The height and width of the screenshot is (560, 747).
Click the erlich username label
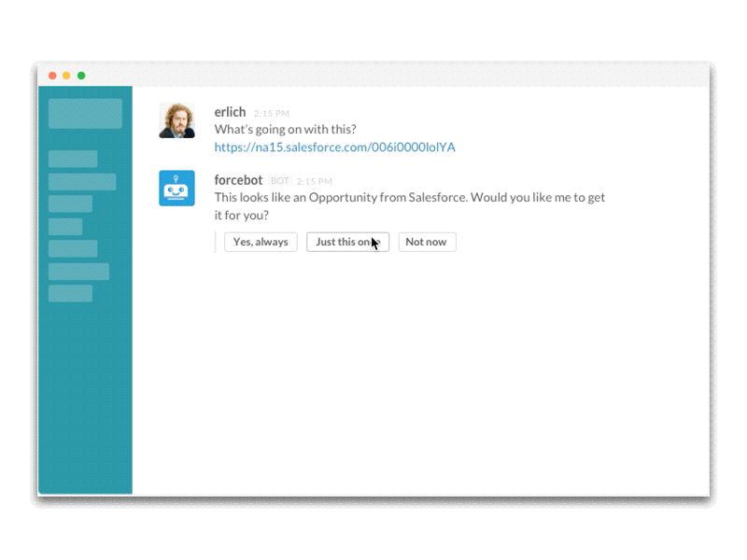(x=230, y=112)
